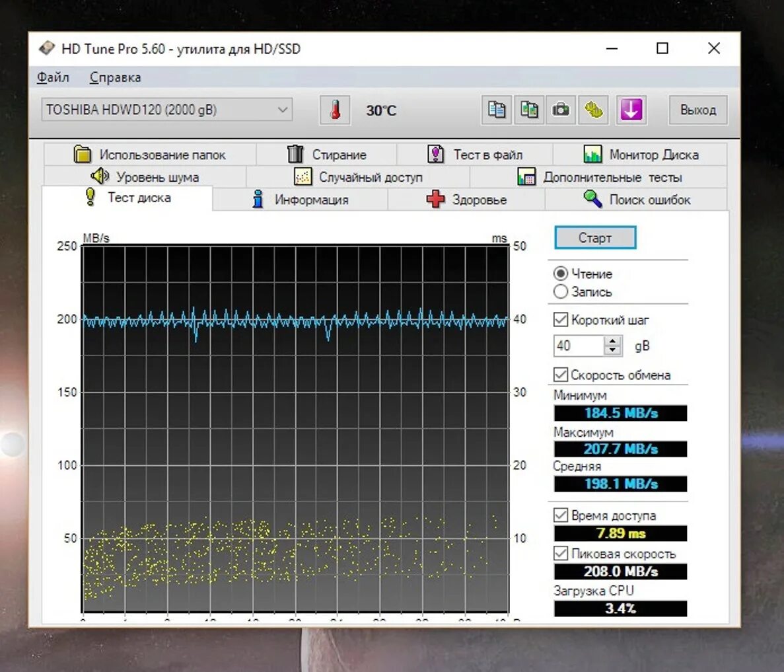The width and height of the screenshot is (784, 672).
Task: Toggle the Скорость обмена checkbox
Action: 561,375
